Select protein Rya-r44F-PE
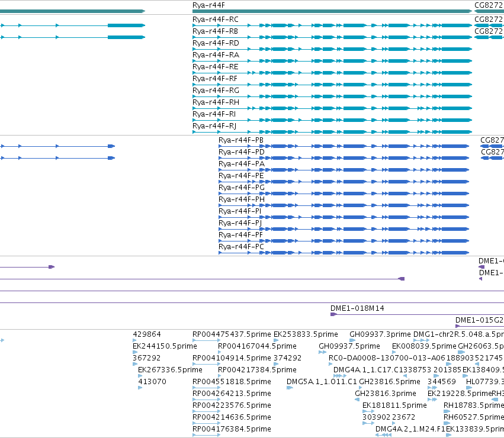The image size is (504, 438). pos(241,176)
